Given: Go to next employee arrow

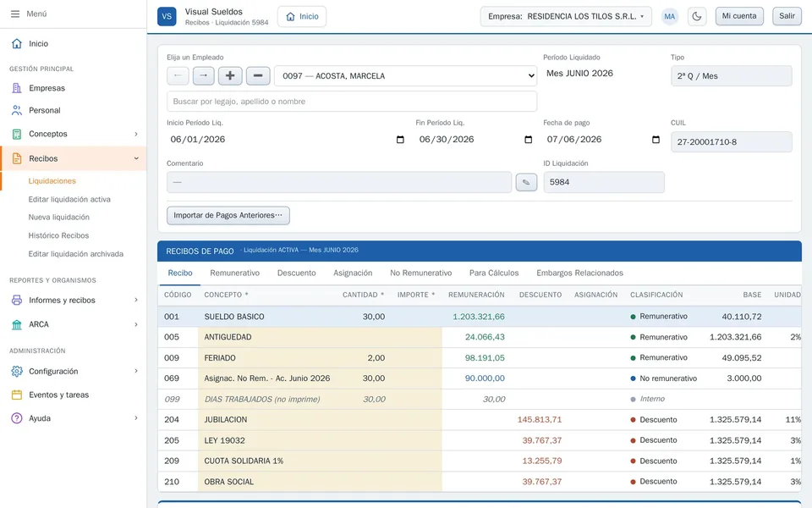Looking at the screenshot, I should click(204, 75).
